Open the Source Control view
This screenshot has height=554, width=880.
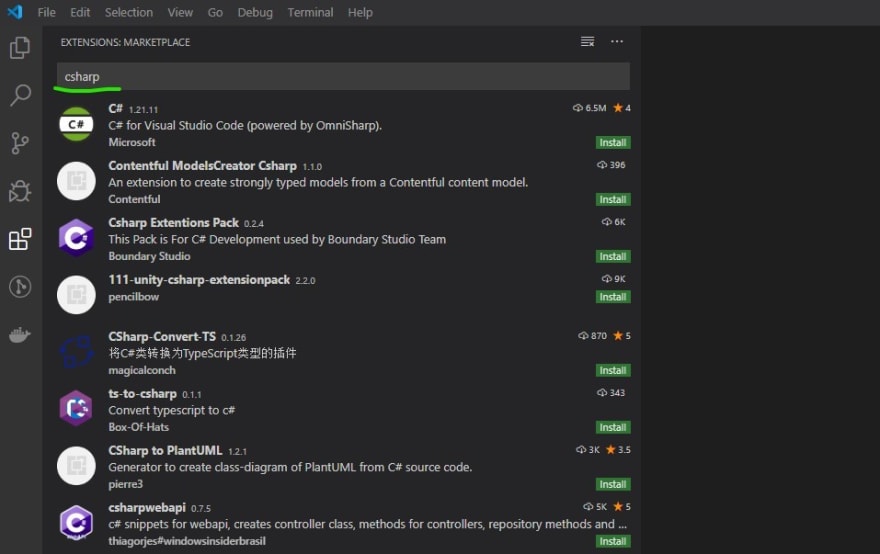point(20,143)
